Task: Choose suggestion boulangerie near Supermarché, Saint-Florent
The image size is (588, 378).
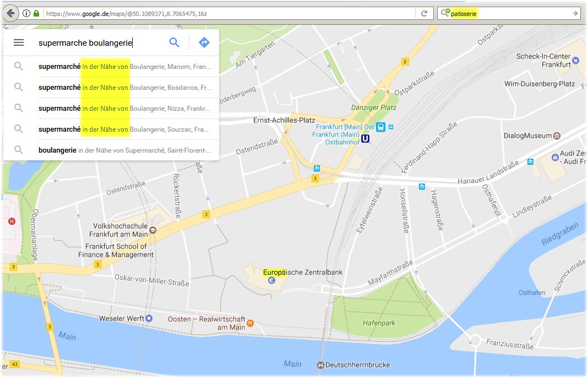Action: (111, 150)
